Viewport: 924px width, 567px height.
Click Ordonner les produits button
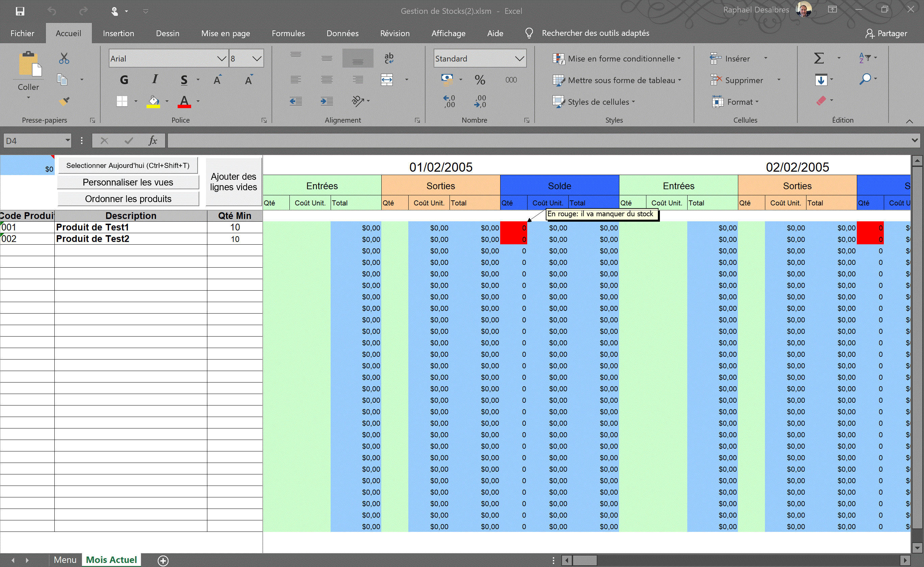click(128, 199)
